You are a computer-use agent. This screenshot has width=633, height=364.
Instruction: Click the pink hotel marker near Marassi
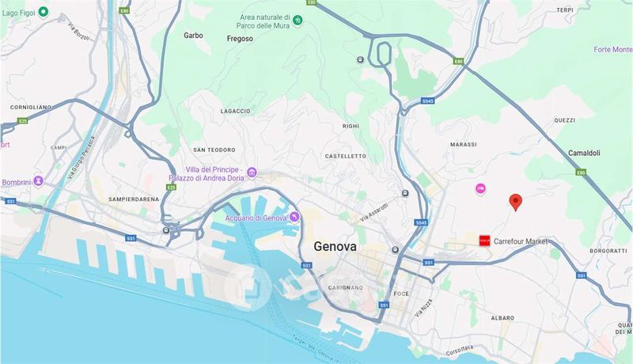click(480, 189)
